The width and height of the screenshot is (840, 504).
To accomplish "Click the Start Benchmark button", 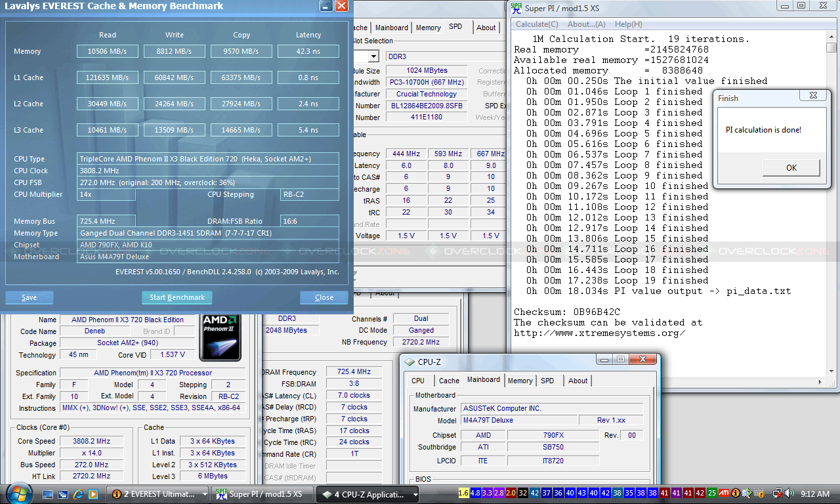I will pyautogui.click(x=177, y=297).
